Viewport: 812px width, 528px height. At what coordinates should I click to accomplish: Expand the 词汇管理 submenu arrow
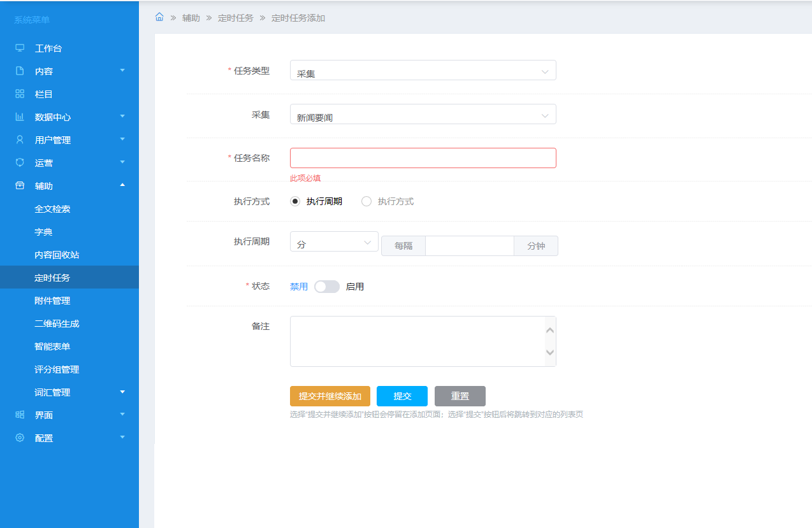click(122, 391)
